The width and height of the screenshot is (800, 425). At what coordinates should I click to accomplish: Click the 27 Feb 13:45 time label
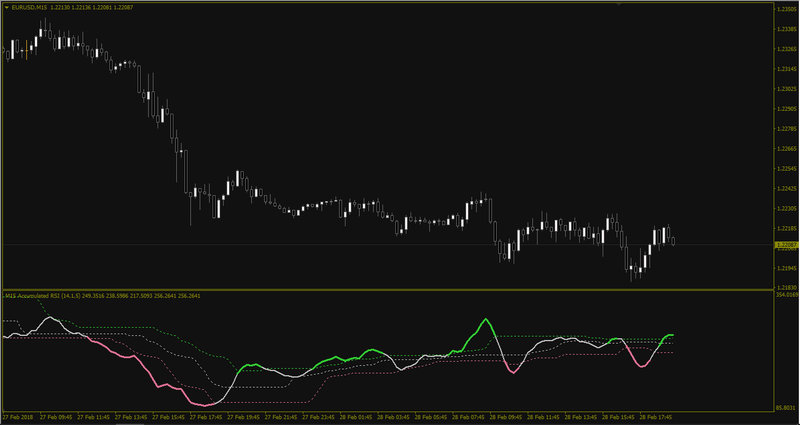tap(132, 416)
